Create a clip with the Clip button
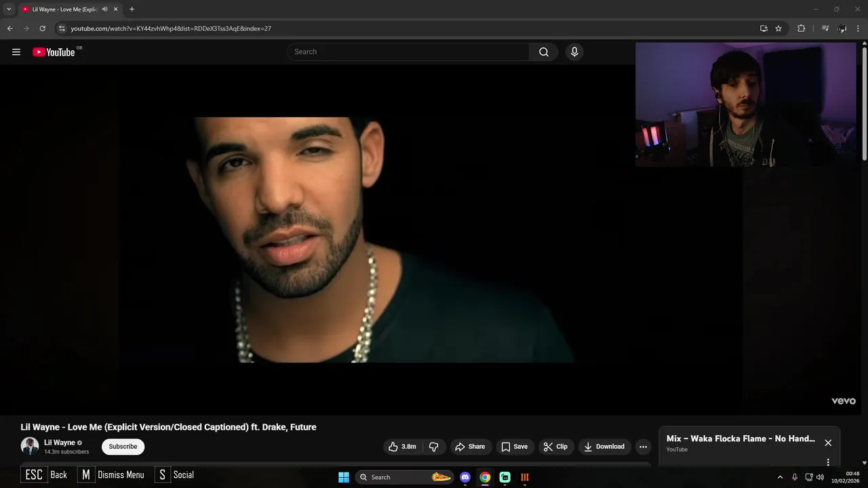The height and width of the screenshot is (488, 868). (x=555, y=447)
